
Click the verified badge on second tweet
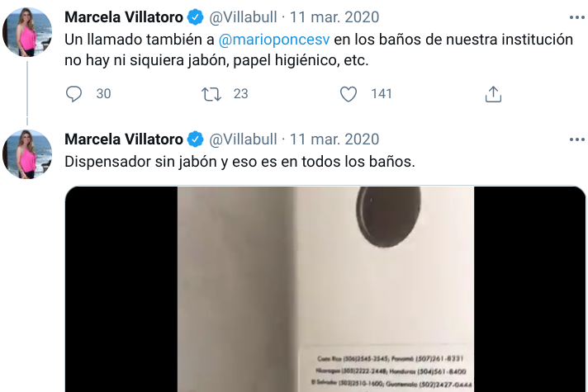tap(196, 139)
